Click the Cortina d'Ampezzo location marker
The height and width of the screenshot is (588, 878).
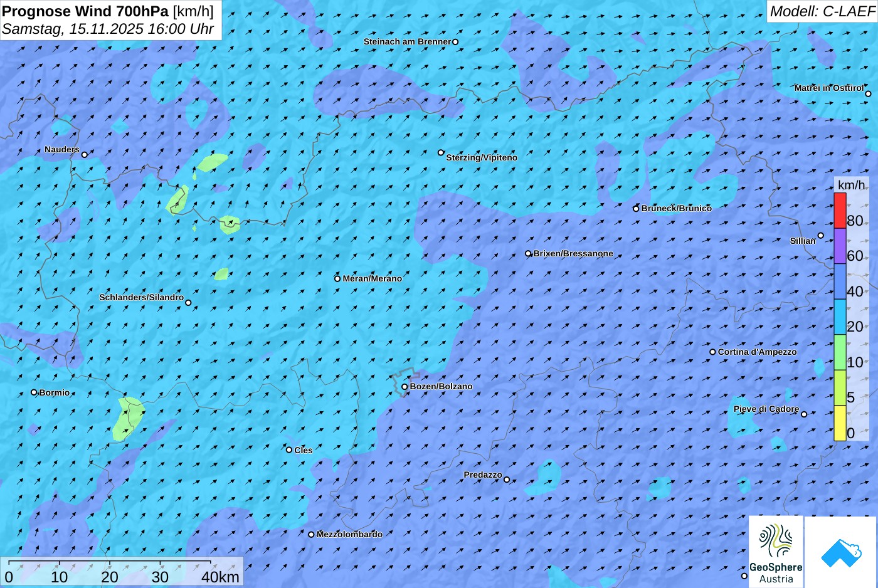pos(712,352)
